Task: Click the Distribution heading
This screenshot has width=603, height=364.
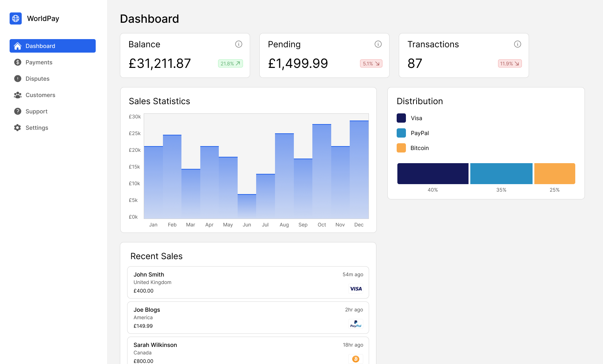Action: coord(420,101)
